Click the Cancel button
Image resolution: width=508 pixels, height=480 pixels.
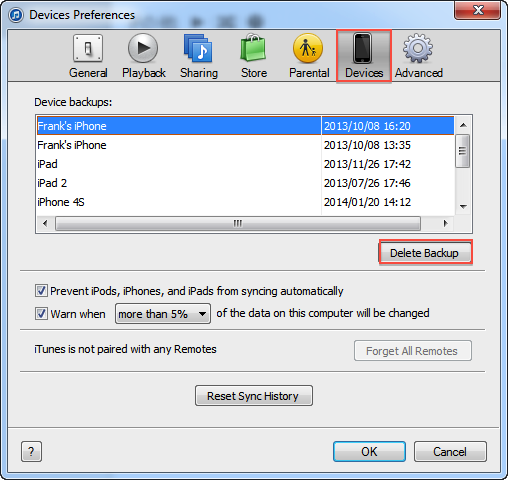click(x=450, y=452)
